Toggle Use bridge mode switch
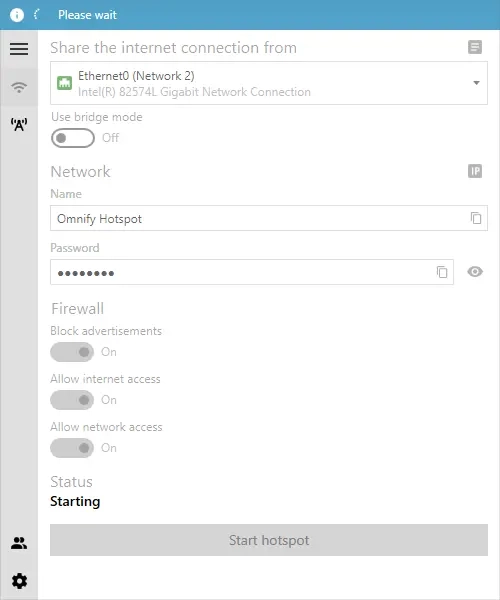Viewport: 500px width, 600px height. click(73, 138)
